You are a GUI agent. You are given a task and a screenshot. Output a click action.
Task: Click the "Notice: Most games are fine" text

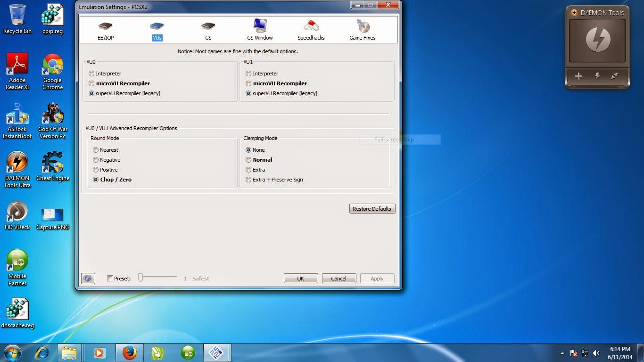[x=238, y=51]
